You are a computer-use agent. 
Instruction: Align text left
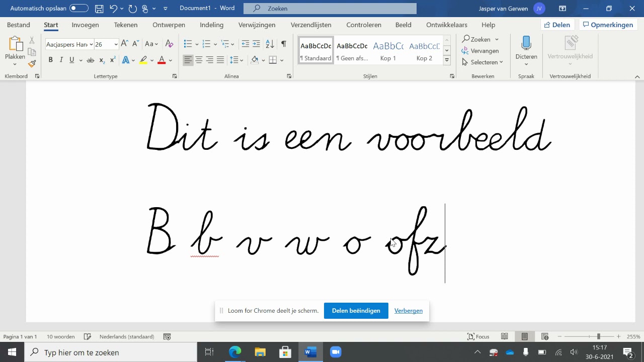188,60
